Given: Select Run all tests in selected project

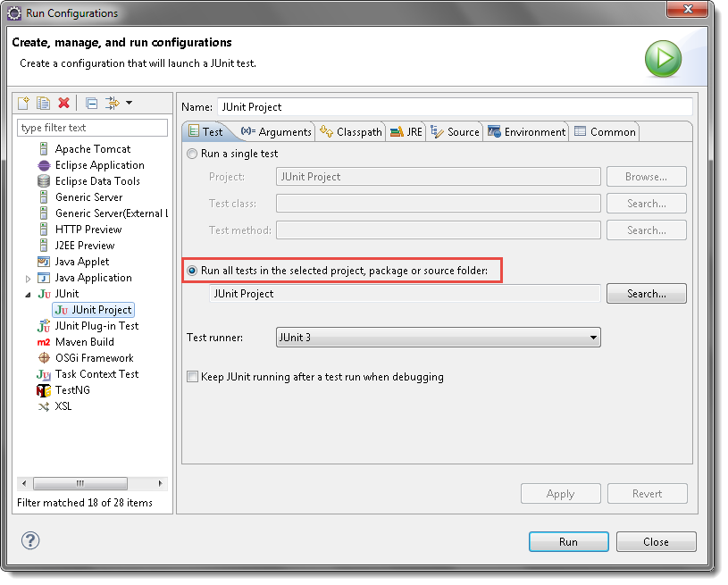Looking at the screenshot, I should tap(192, 271).
